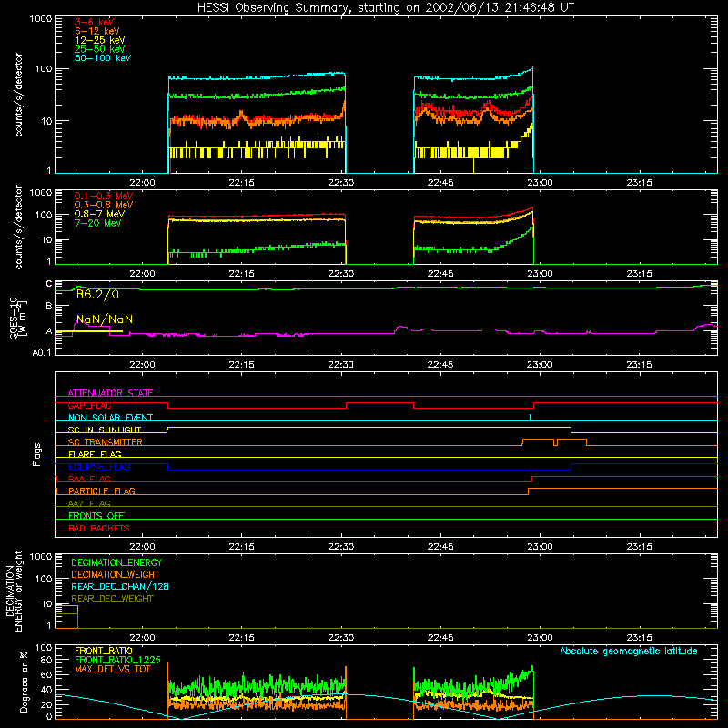This screenshot has width=728, height=728.
Task: Click the ATTENUATOR_STATE flag label
Action: pos(110,393)
